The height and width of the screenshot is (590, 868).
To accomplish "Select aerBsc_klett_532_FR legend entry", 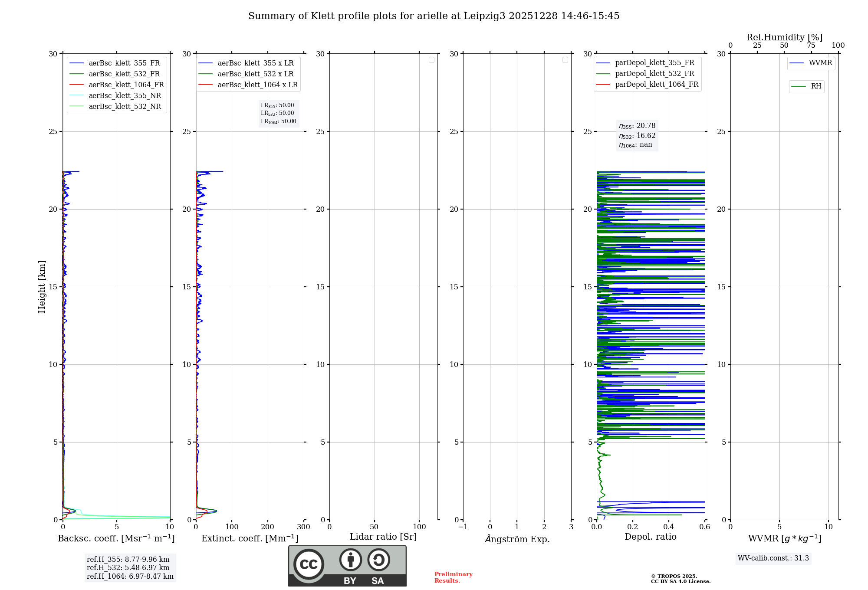I will (x=124, y=74).
